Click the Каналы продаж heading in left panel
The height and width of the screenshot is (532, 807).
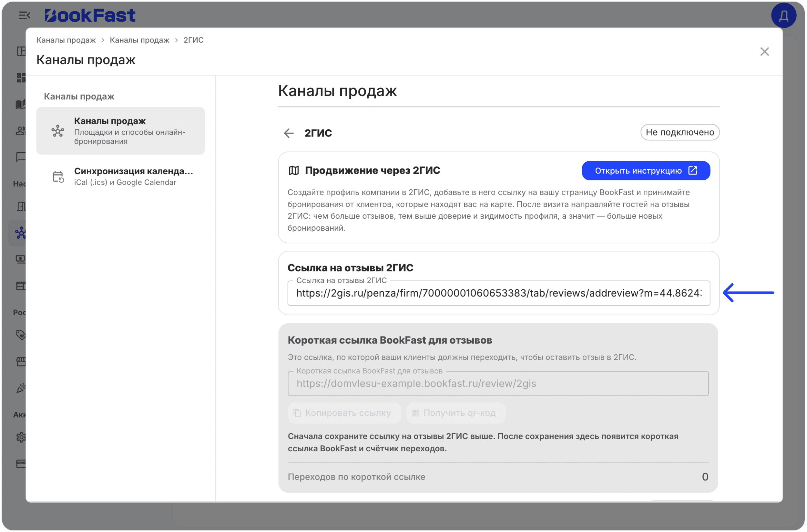point(79,96)
